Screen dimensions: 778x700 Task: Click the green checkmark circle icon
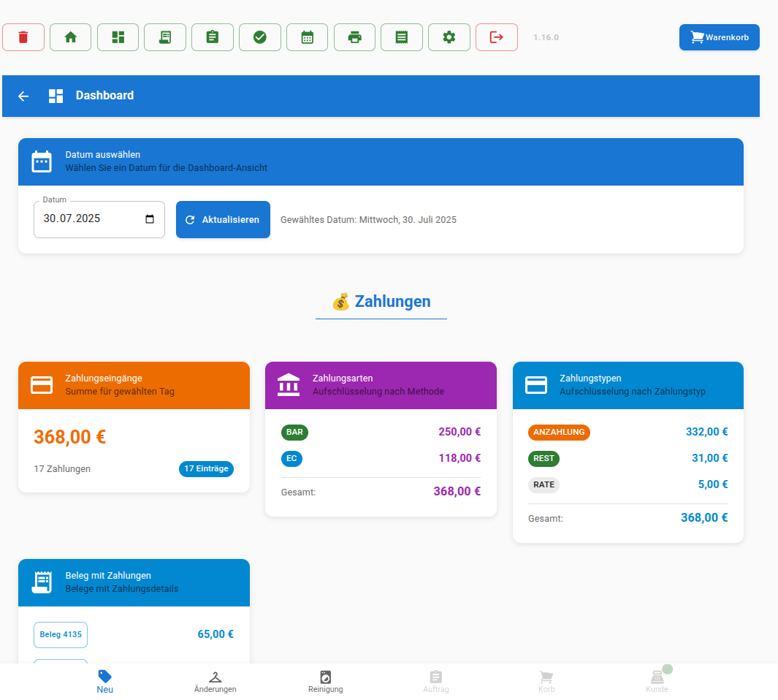coord(260,37)
